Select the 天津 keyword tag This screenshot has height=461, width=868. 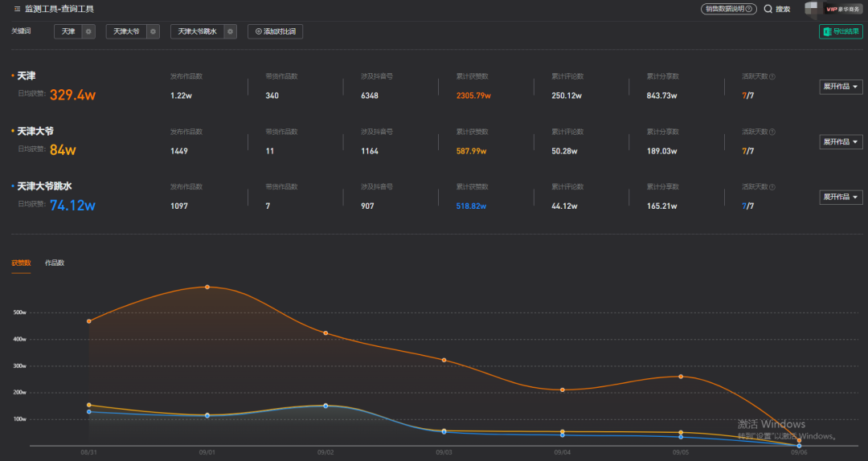point(68,31)
